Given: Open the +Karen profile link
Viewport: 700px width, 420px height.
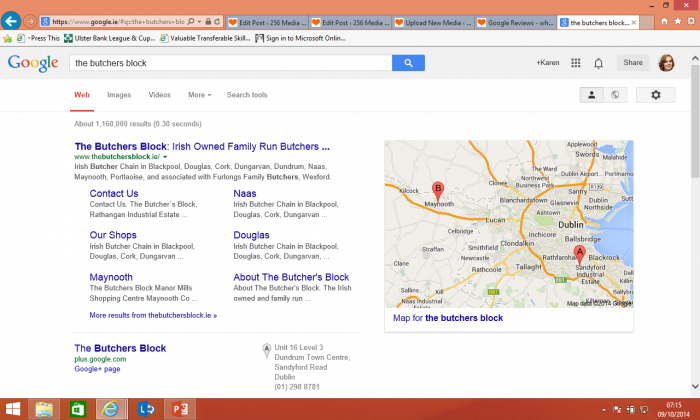Looking at the screenshot, I should pyautogui.click(x=548, y=62).
